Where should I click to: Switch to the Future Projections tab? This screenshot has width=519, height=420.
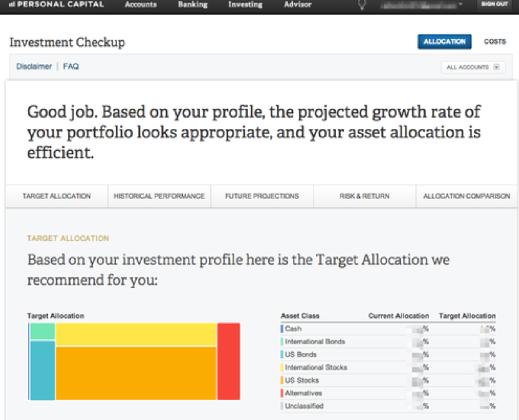tap(262, 196)
